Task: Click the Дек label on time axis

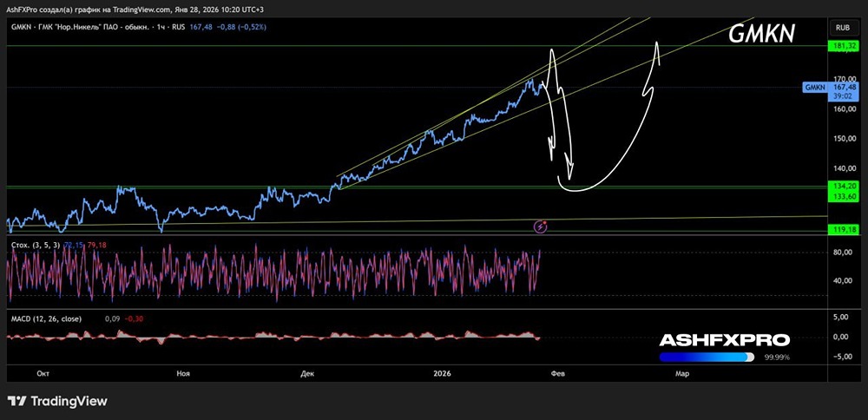Action: [x=307, y=374]
